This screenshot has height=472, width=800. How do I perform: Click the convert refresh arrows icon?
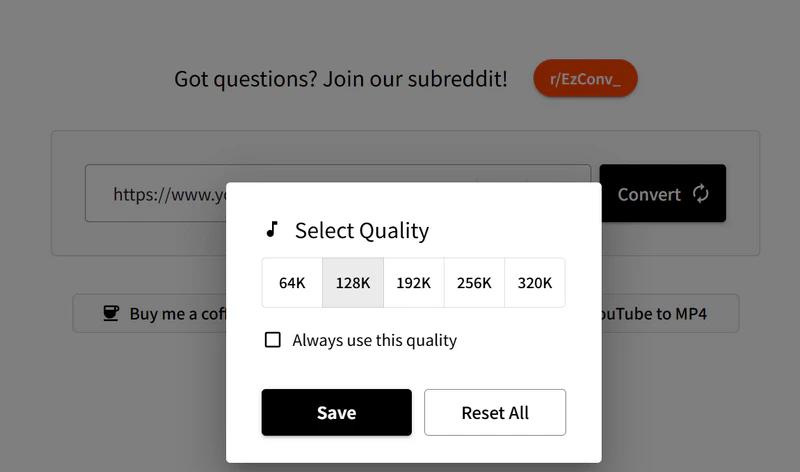701,194
